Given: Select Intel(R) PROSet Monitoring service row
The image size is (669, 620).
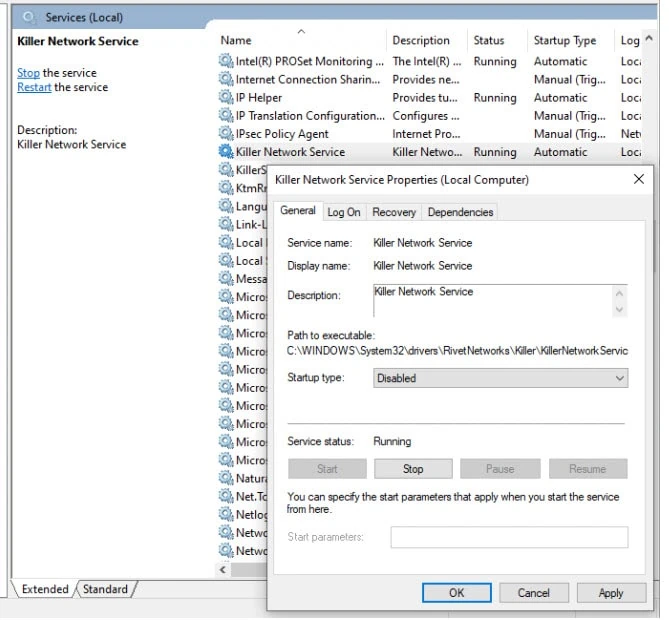Looking at the screenshot, I should [430, 61].
